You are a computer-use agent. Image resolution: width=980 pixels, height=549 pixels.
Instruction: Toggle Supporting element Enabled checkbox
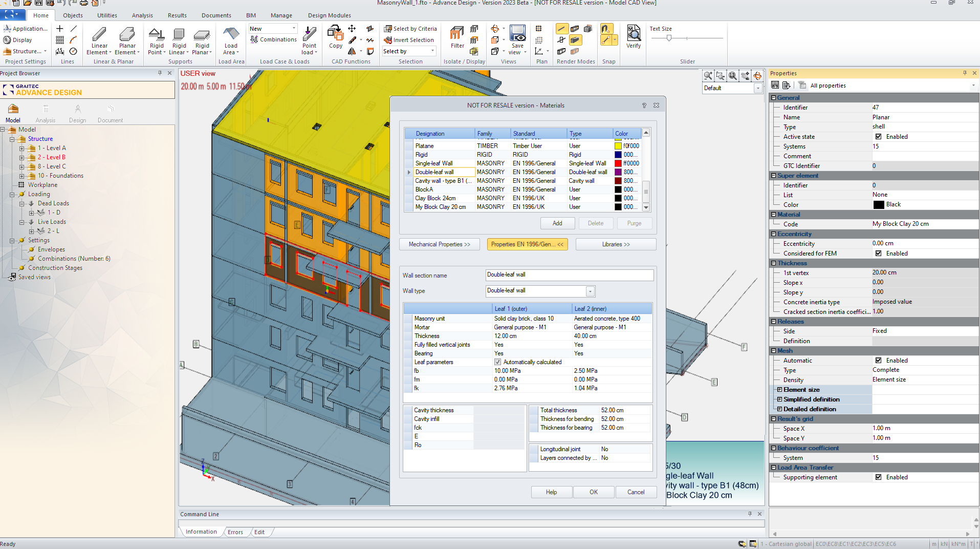click(x=879, y=477)
